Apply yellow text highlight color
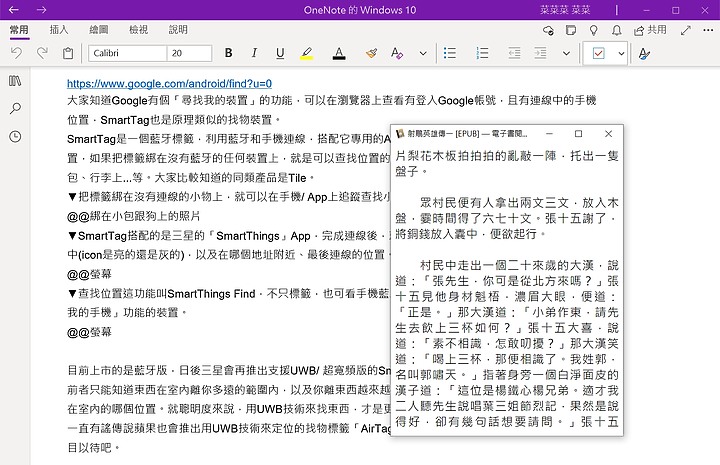720x465 pixels. [x=306, y=53]
